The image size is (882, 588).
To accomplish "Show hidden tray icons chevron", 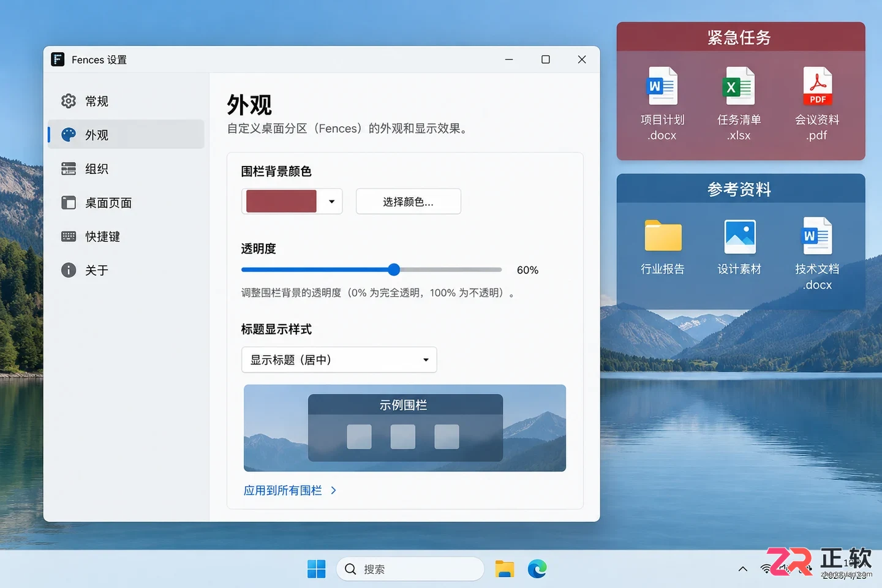I will 742,569.
